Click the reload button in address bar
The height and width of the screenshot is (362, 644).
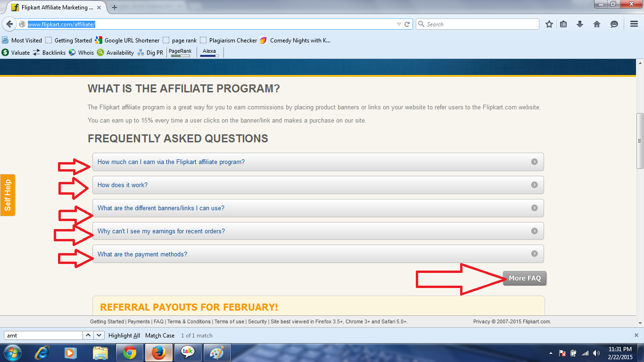tap(408, 24)
